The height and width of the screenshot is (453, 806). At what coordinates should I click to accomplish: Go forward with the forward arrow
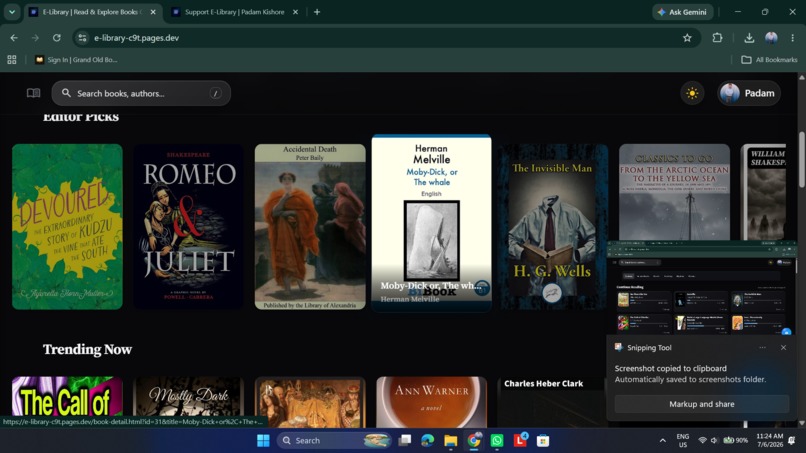(35, 38)
